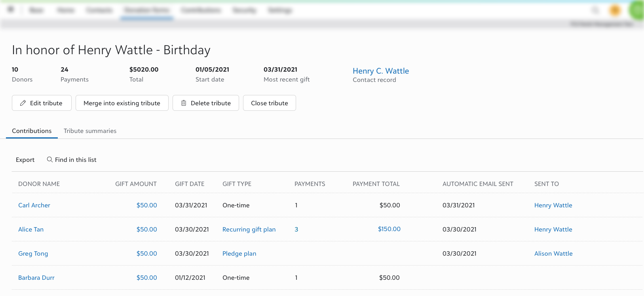This screenshot has width=644, height=296.
Task: Open Greg Tong's Pledge plan link
Action: (x=239, y=254)
